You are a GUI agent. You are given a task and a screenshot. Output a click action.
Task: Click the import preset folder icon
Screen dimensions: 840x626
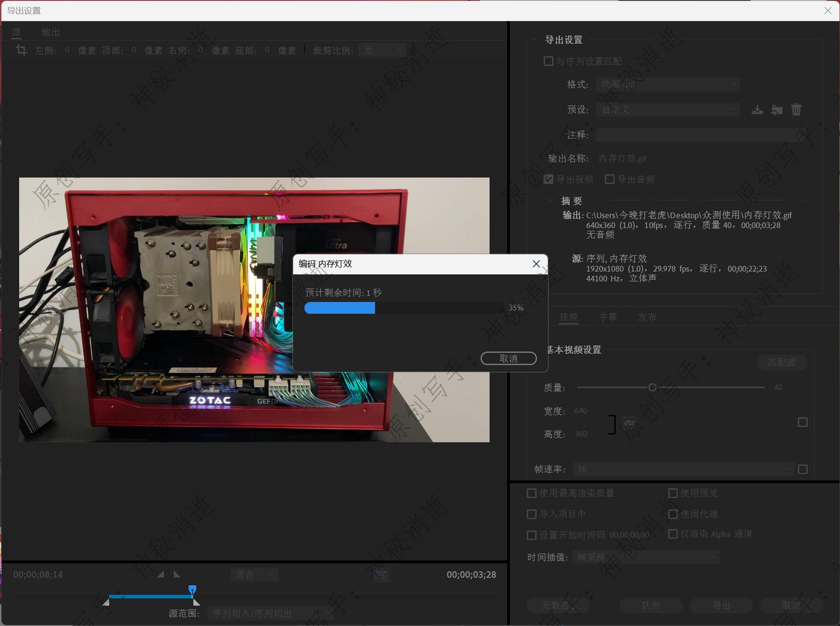(x=777, y=110)
